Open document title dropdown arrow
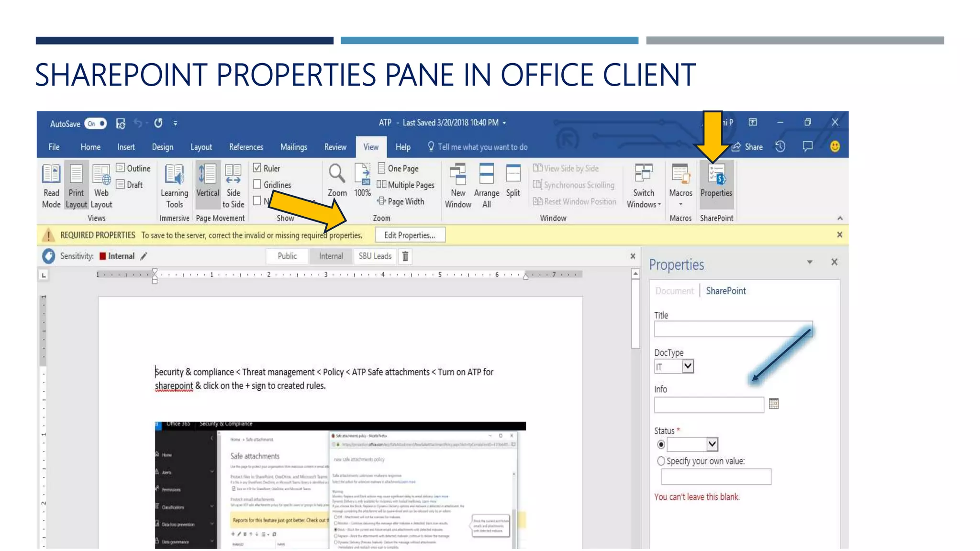Viewport: 980px width, 551px height. (504, 123)
